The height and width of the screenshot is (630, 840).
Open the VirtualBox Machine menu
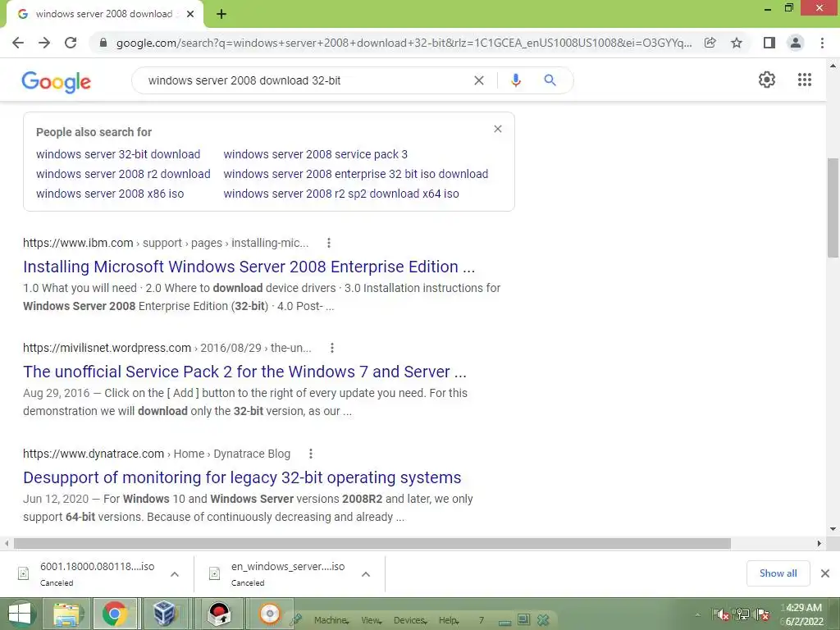(x=331, y=620)
